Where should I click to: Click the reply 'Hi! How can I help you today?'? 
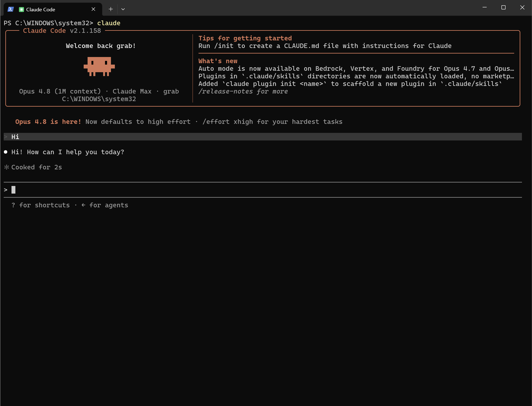pos(68,152)
